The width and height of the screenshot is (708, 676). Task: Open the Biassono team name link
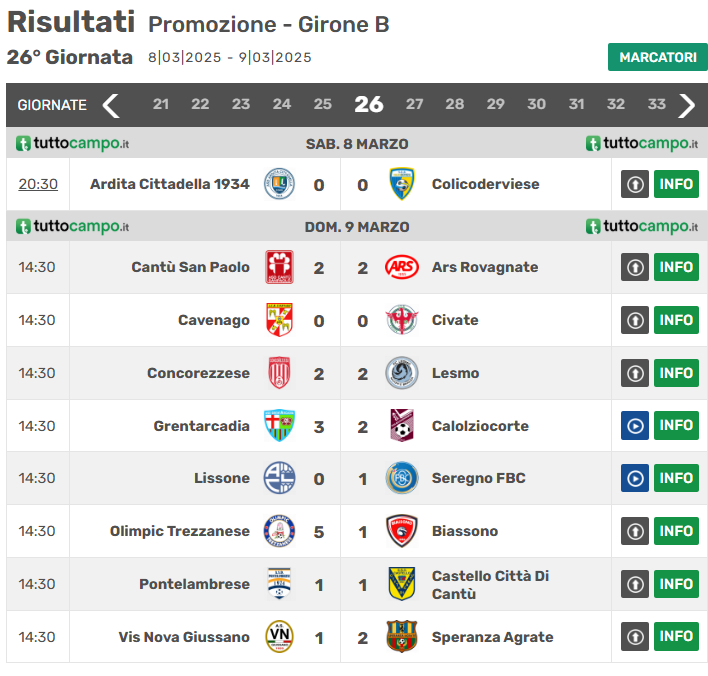point(464,531)
